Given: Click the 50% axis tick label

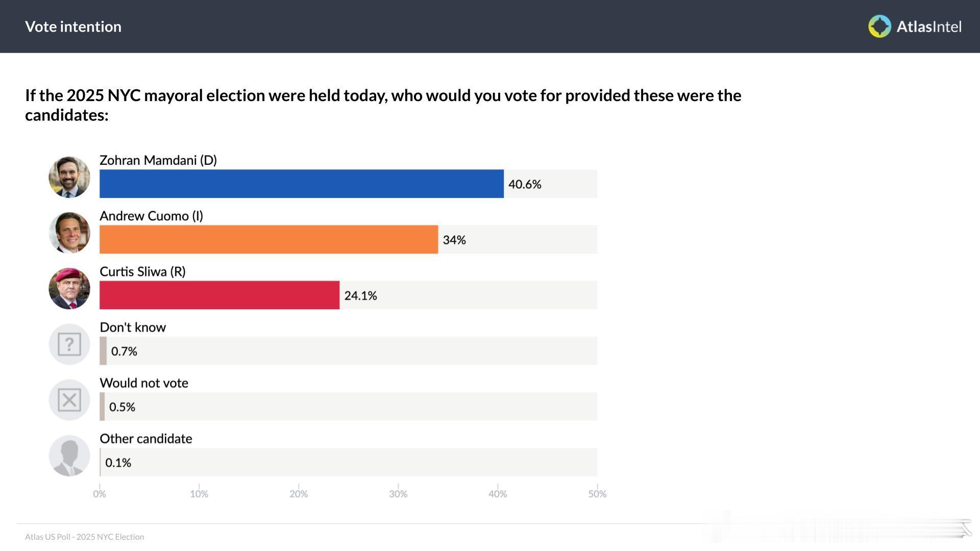Looking at the screenshot, I should click(x=597, y=494).
